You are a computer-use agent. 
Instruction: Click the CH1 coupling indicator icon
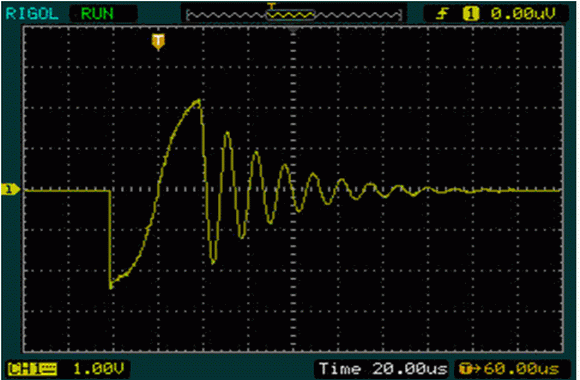33,369
